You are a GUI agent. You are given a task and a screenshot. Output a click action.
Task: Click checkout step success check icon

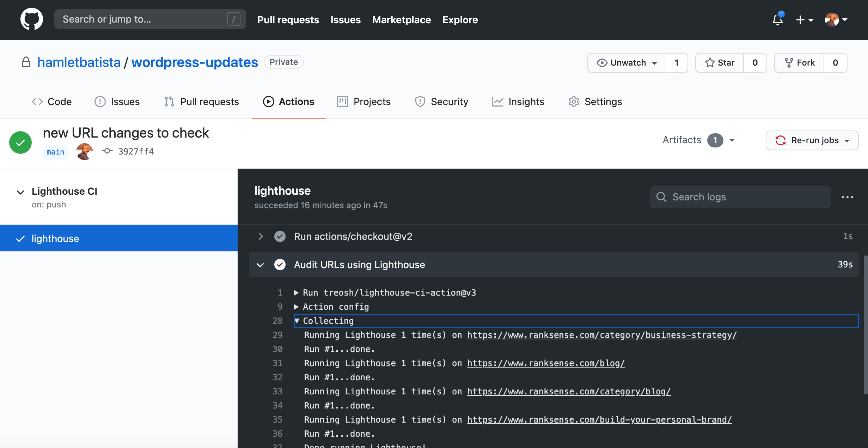280,236
